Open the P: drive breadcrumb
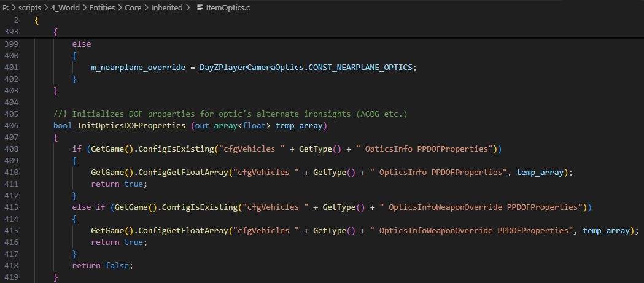 click(x=6, y=8)
